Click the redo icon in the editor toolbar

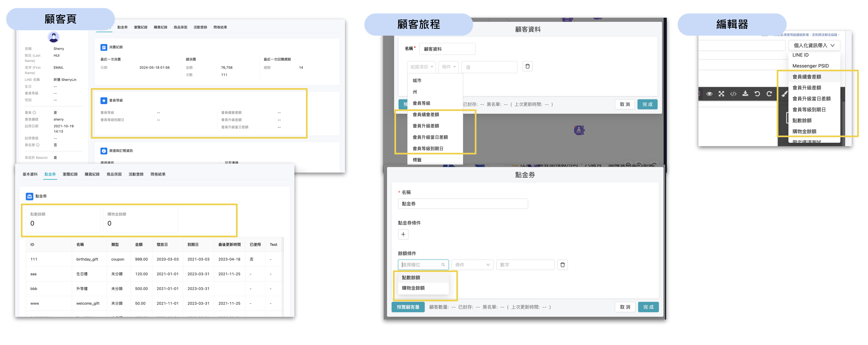770,94
